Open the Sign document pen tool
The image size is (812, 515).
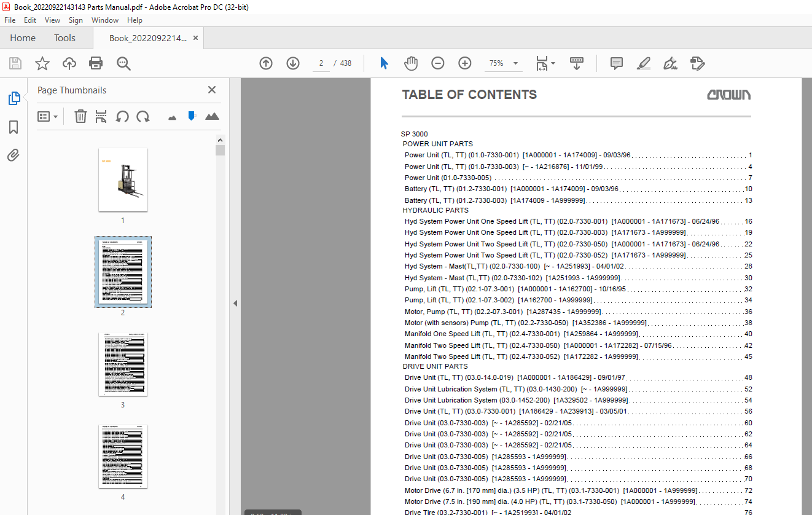tap(670, 63)
